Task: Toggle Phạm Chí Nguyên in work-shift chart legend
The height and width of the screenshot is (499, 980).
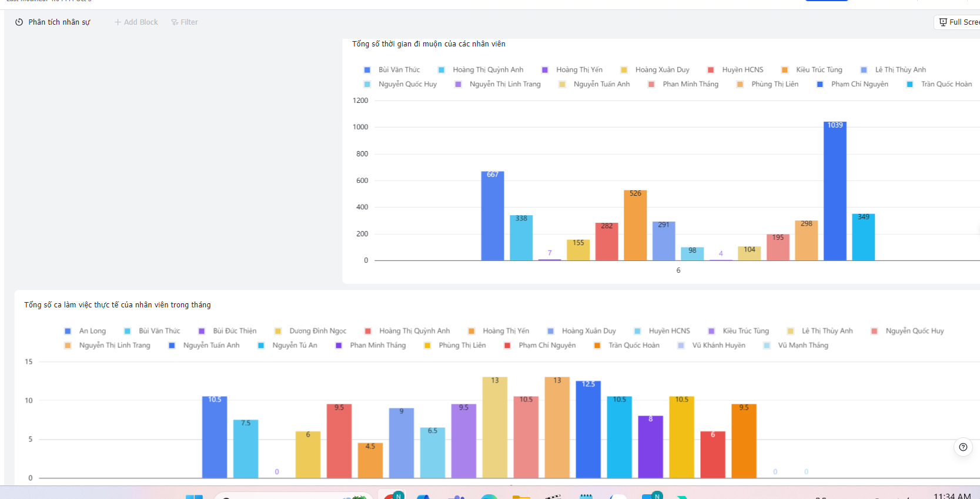Action: pyautogui.click(x=540, y=346)
